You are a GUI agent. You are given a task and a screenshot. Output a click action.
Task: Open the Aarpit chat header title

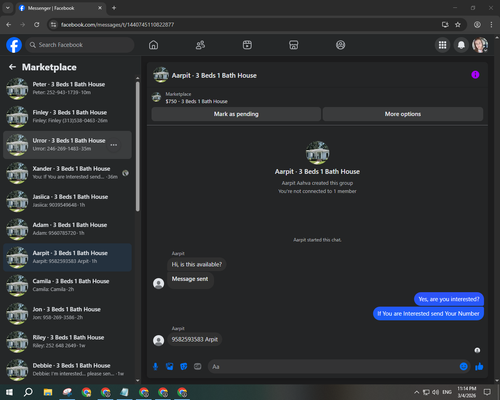tap(214, 76)
